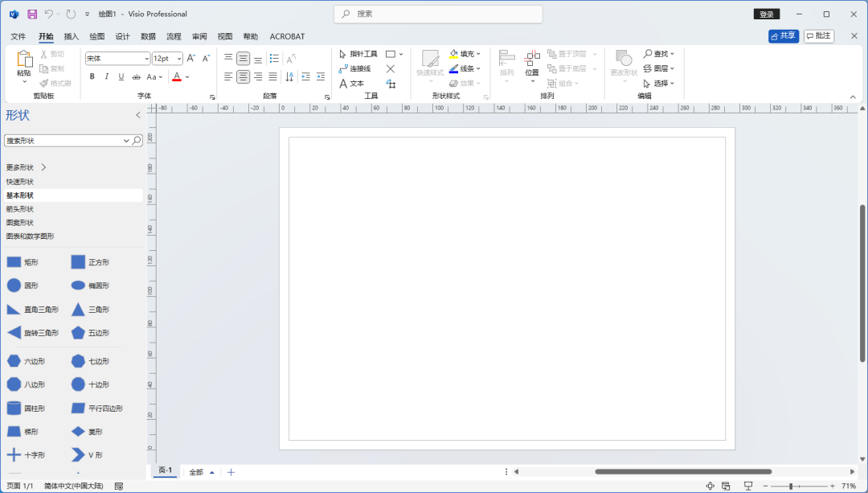
Task: Click the 共享 (Share) button
Action: click(783, 35)
